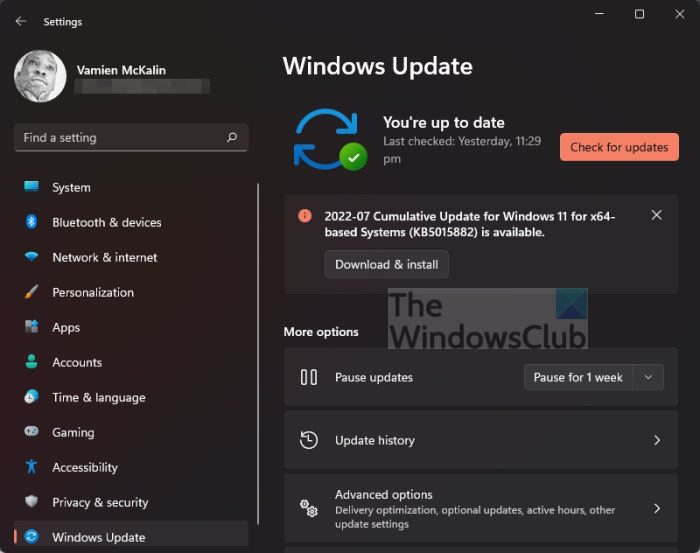Click the Vamien McKalin account name
Image resolution: width=700 pixels, height=553 pixels.
click(x=121, y=70)
